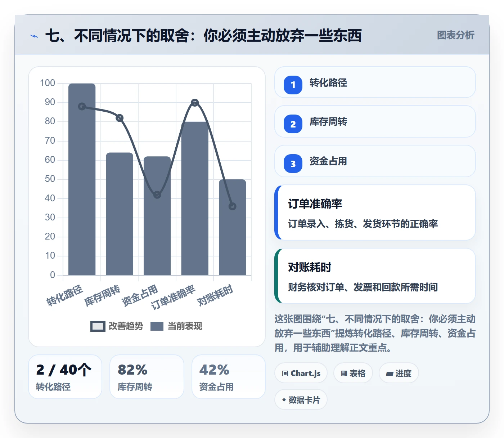Click the 数据卡片 tag chip
The image size is (504, 438).
pos(301,400)
